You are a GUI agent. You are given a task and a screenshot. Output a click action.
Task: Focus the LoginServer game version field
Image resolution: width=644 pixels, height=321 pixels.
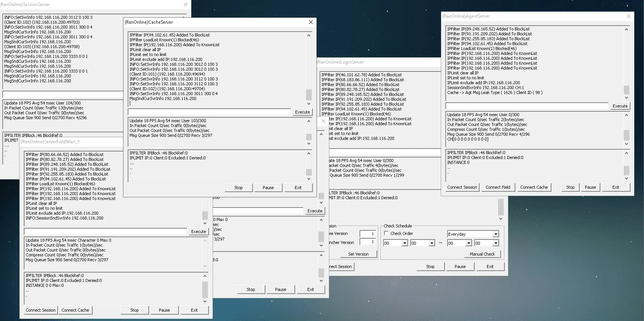tap(368, 234)
